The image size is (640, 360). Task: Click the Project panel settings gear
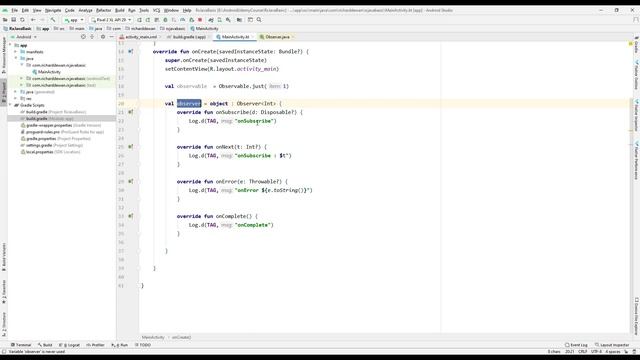click(x=103, y=37)
